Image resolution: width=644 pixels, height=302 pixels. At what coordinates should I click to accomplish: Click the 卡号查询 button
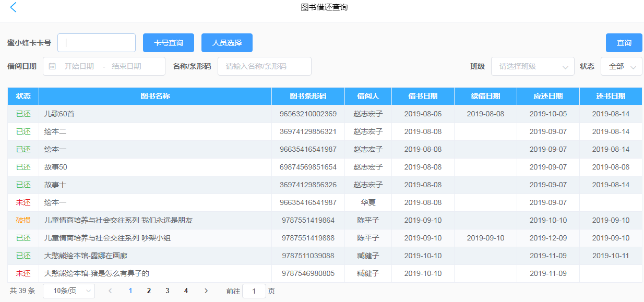[169, 43]
